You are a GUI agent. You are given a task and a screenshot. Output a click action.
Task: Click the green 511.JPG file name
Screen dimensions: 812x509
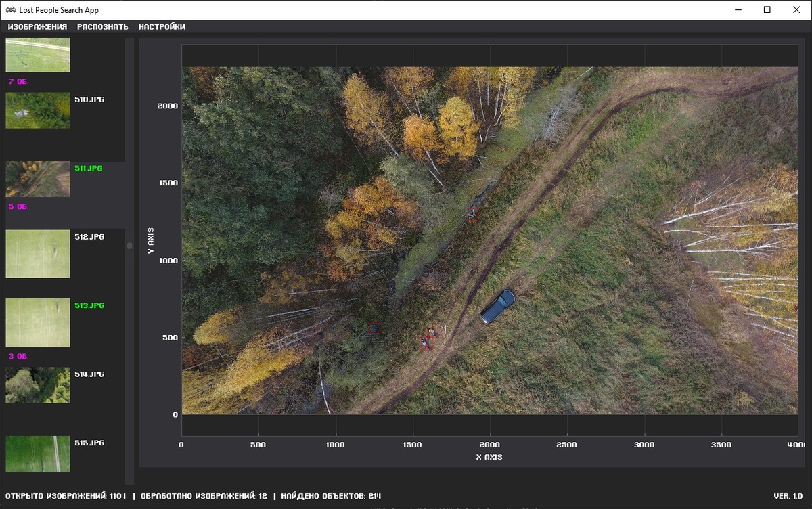pos(89,168)
